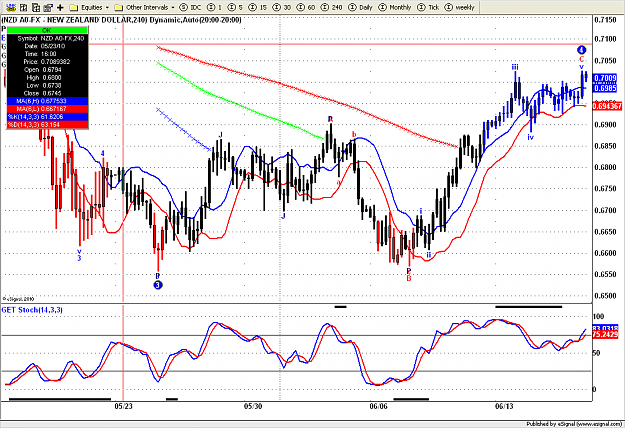625x428 pixels.
Task: Click the circled 4 wave marker near top right
Action: point(582,50)
